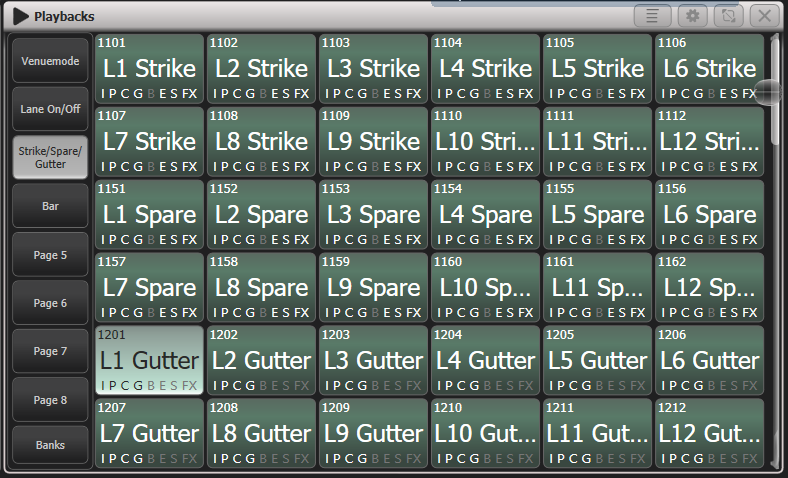Click highlighted playback 1201 L1 Gutter

click(x=149, y=360)
